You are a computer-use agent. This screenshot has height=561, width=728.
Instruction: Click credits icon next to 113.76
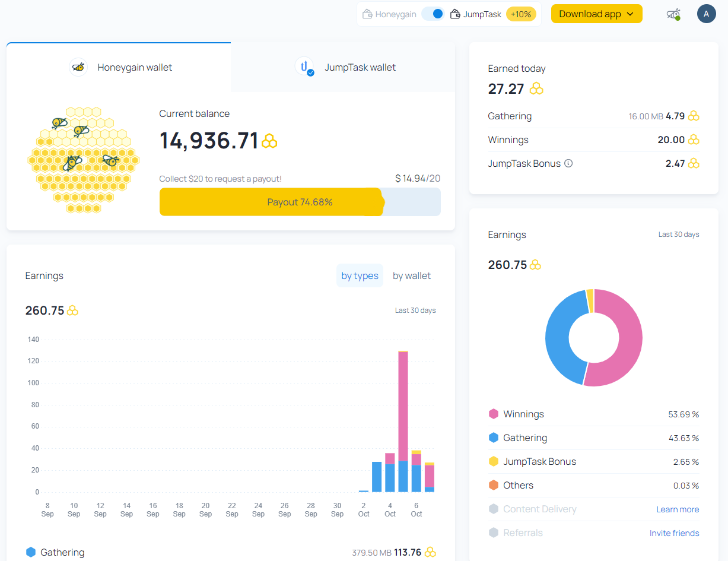(430, 552)
